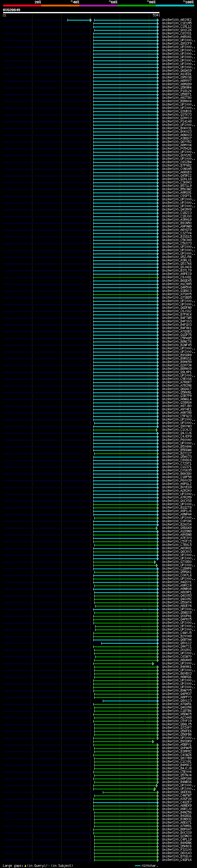Select the UniRef100_B4Q801 label

pyautogui.click(x=176, y=815)
